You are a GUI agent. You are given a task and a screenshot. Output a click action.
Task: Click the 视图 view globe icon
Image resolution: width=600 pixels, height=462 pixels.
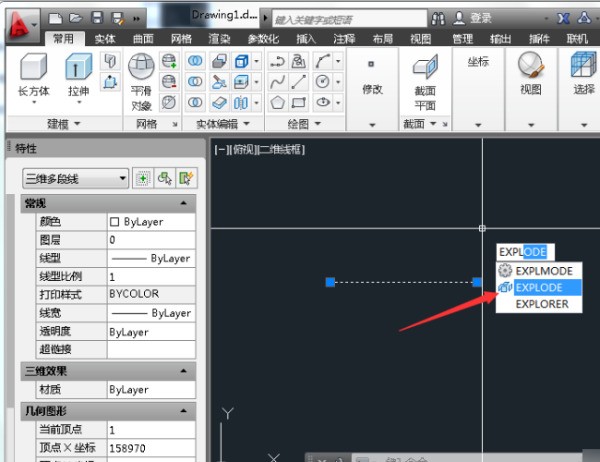pos(530,68)
